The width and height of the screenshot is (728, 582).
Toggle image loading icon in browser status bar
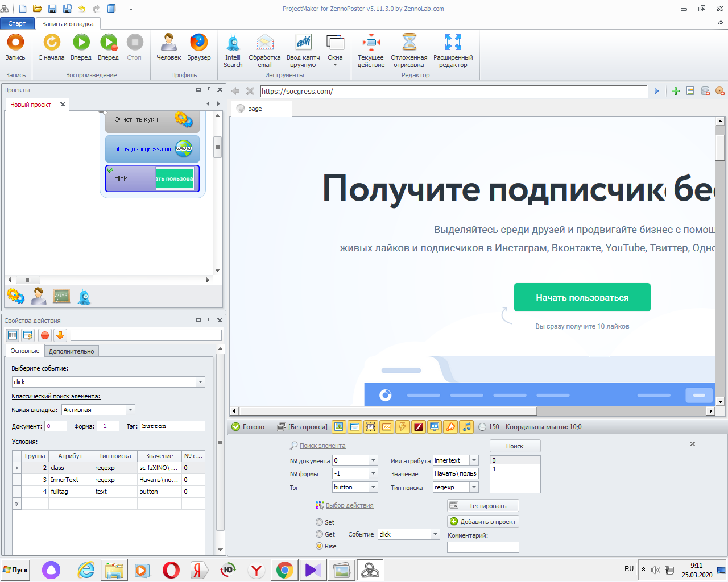pyautogui.click(x=339, y=427)
